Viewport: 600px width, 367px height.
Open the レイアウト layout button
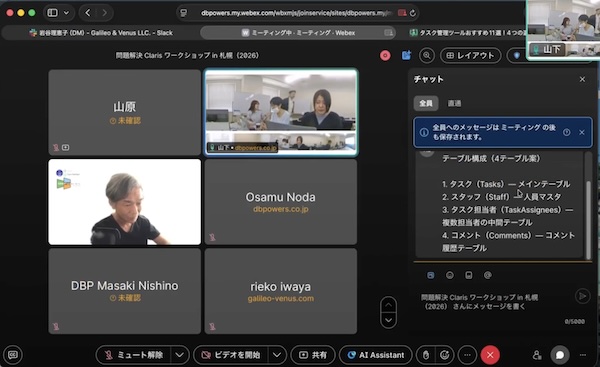[x=470, y=55]
